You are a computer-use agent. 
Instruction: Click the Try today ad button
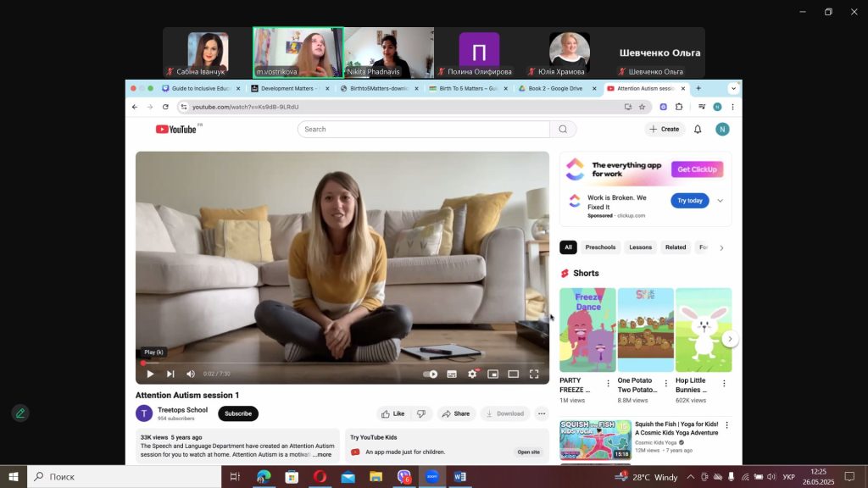(x=690, y=201)
